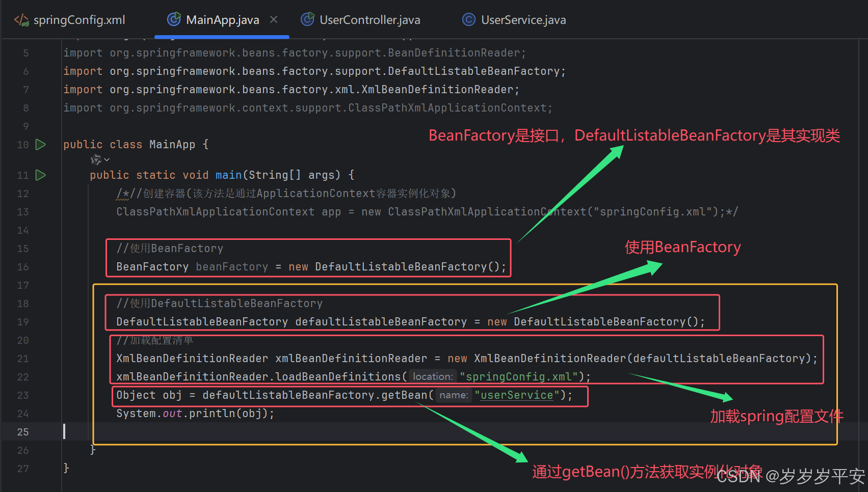Click class icon on UserController.java tab
This screenshot has height=492, width=868.
308,19
